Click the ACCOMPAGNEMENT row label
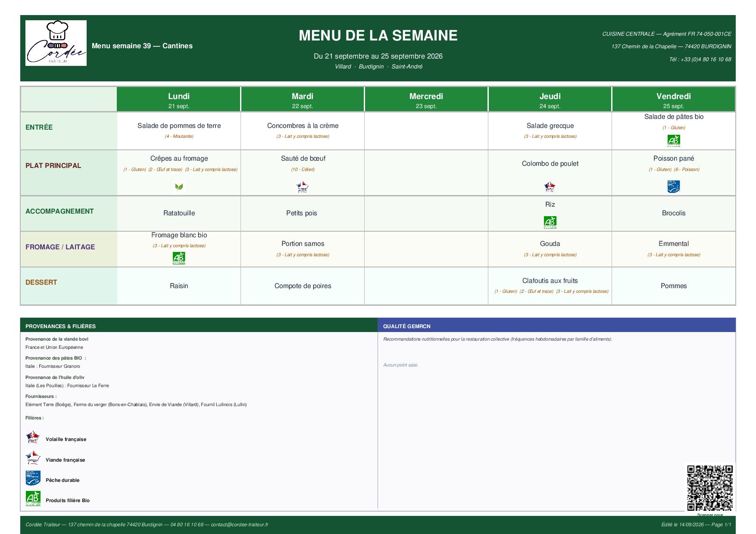The image size is (756, 534). pos(59,211)
